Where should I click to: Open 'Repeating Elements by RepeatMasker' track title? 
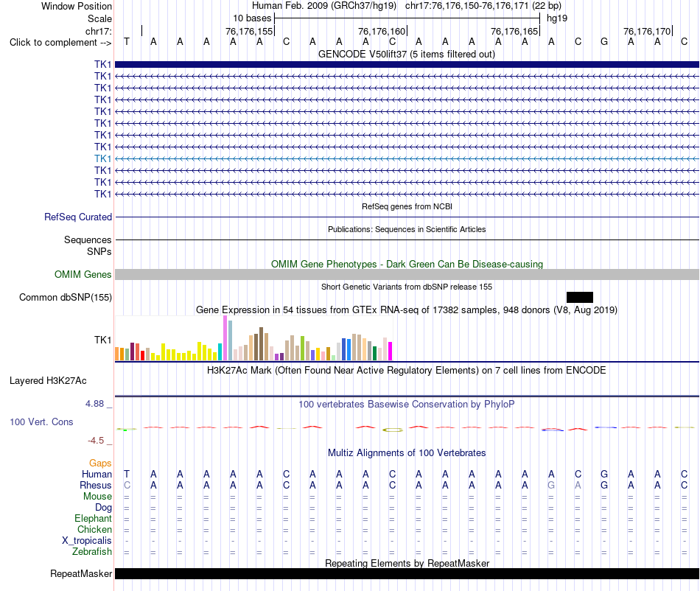407,563
